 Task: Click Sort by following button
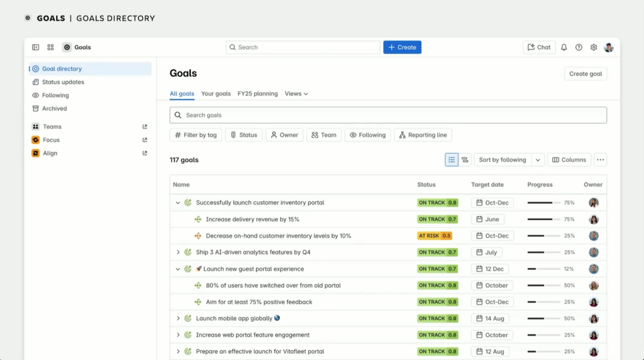click(x=502, y=160)
